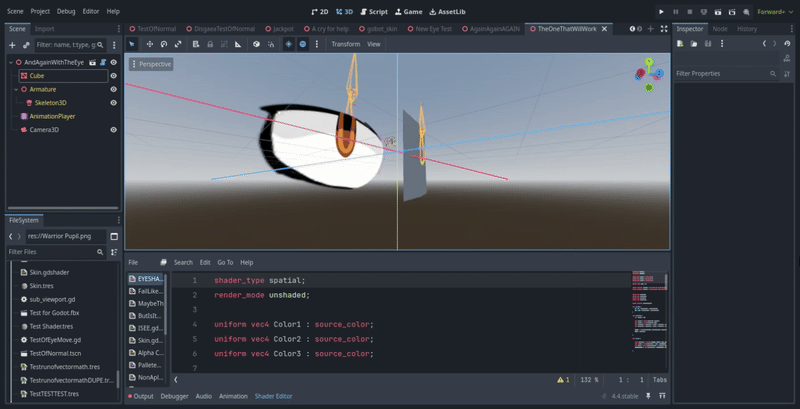This screenshot has height=409, width=800.
Task: Select the Rotate mode tool
Action: 164,44
